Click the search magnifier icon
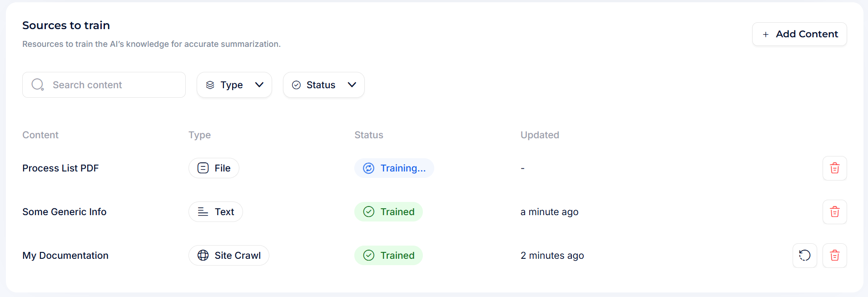This screenshot has width=868, height=297. pos(37,85)
